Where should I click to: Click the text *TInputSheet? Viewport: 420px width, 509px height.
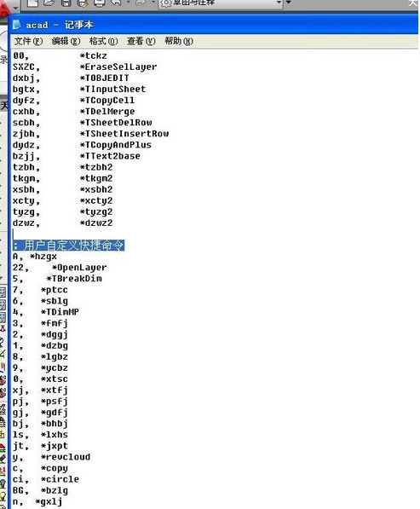coord(112,90)
